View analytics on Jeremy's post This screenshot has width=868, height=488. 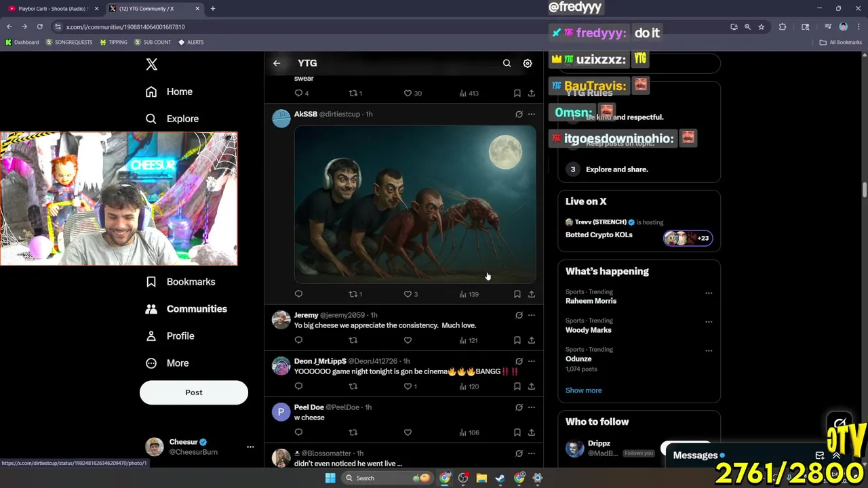[468, 340]
